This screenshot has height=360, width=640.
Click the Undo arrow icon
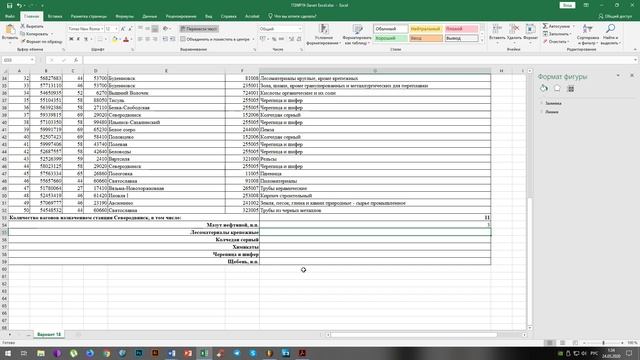(19, 5)
